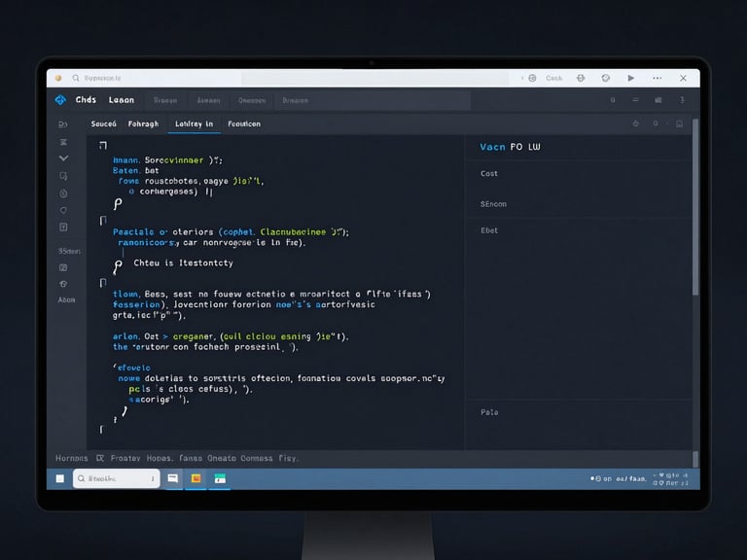Open the teal window app in taskbar

coord(220,478)
